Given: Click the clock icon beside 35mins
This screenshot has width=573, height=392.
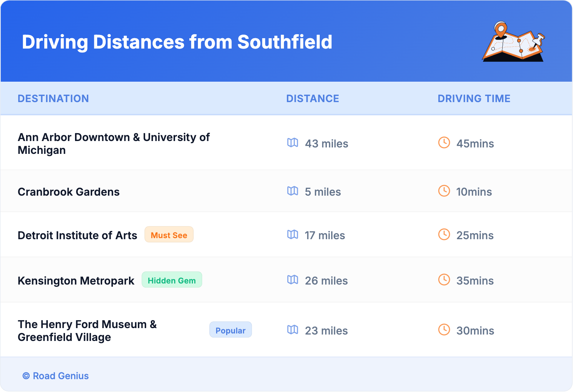Looking at the screenshot, I should (x=444, y=280).
